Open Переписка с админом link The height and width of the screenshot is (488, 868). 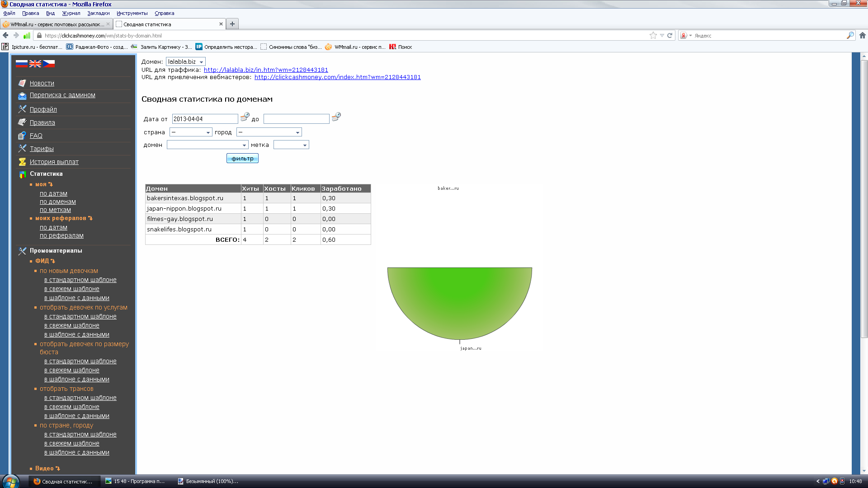pyautogui.click(x=62, y=95)
